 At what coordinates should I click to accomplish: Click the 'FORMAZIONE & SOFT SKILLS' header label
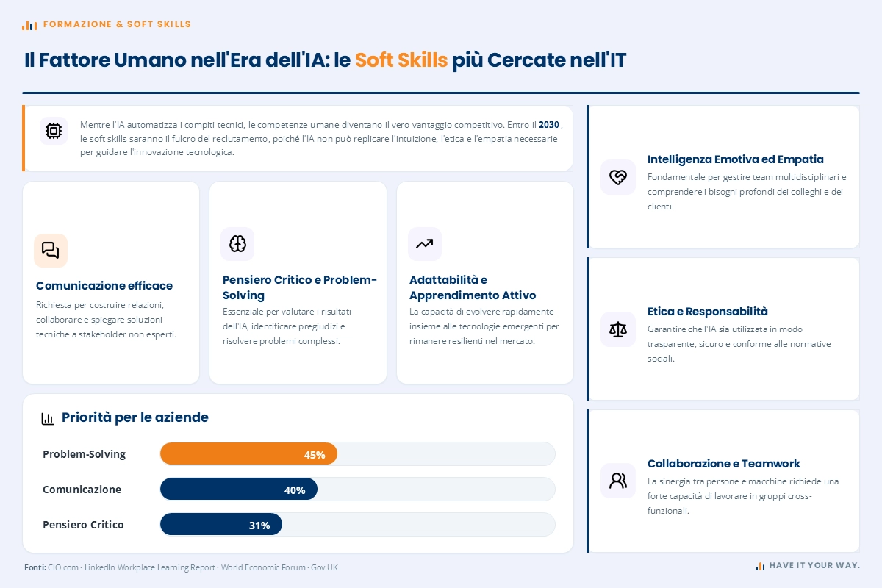pos(117,24)
